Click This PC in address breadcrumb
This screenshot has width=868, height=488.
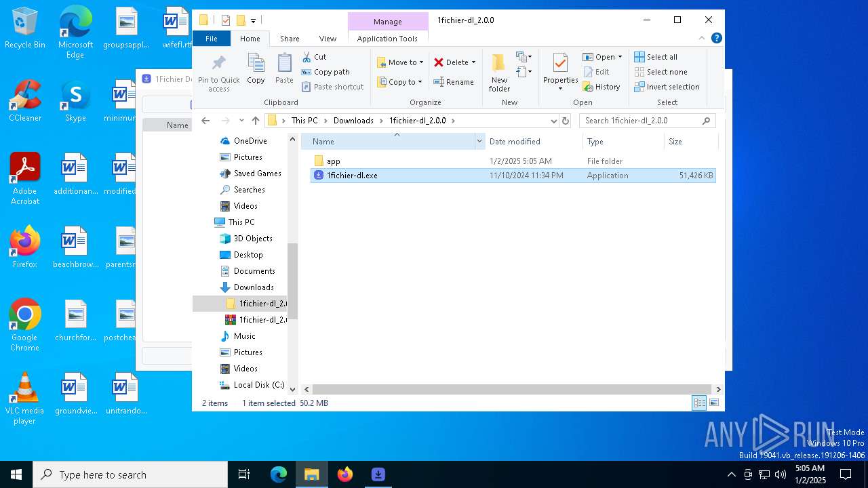click(x=304, y=121)
